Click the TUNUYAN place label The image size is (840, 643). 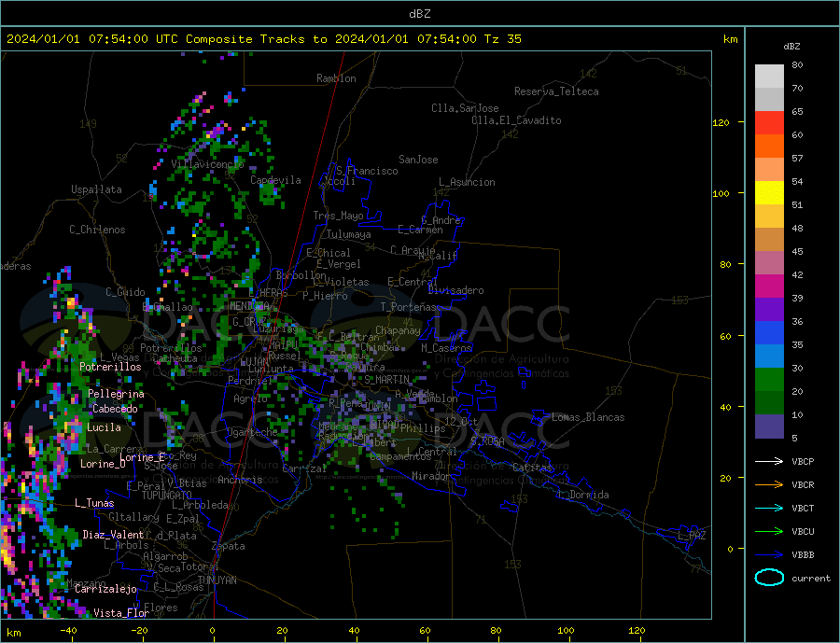pos(217,580)
